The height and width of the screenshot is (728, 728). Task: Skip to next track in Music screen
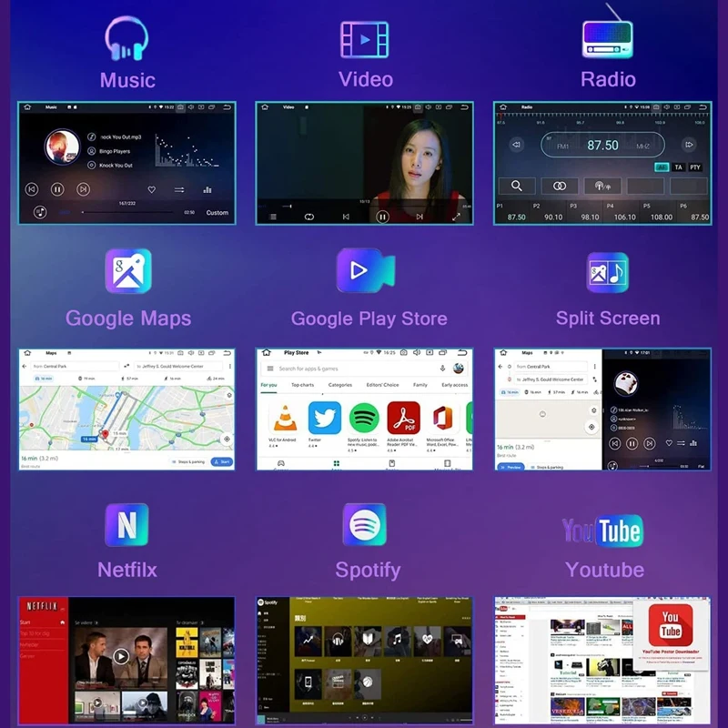click(84, 189)
